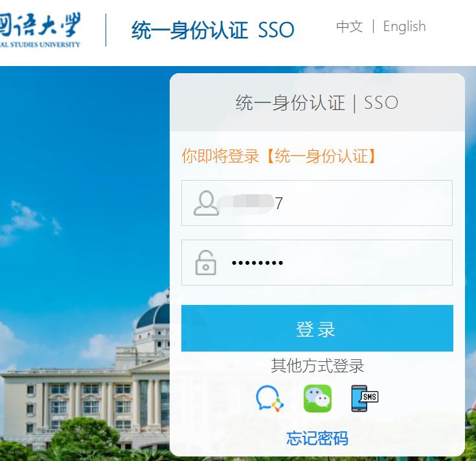The height and width of the screenshot is (461, 476).
Task: Switch language to English
Action: tap(404, 27)
